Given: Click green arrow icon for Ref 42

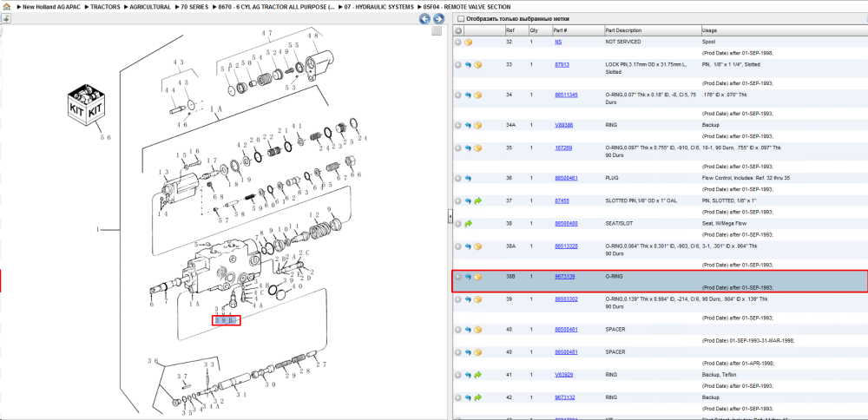Looking at the screenshot, I should [x=477, y=397].
